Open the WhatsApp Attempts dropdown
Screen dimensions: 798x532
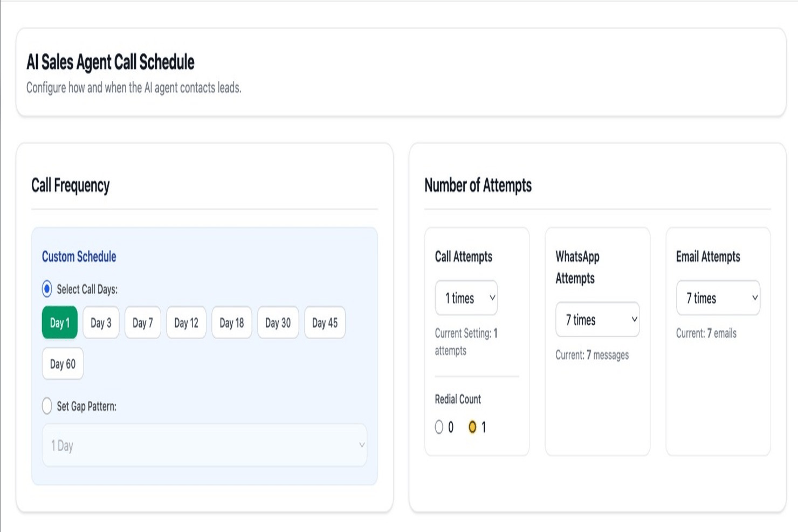click(597, 320)
